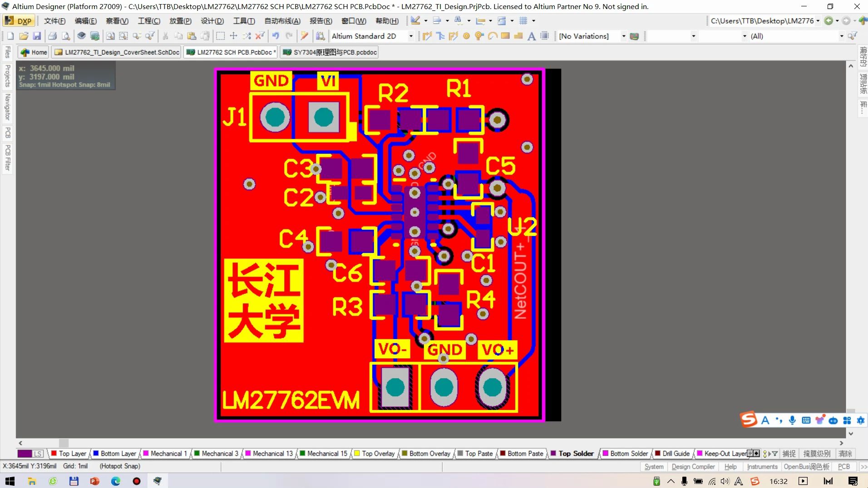Click the 捕捉 snap button

pos(789,454)
